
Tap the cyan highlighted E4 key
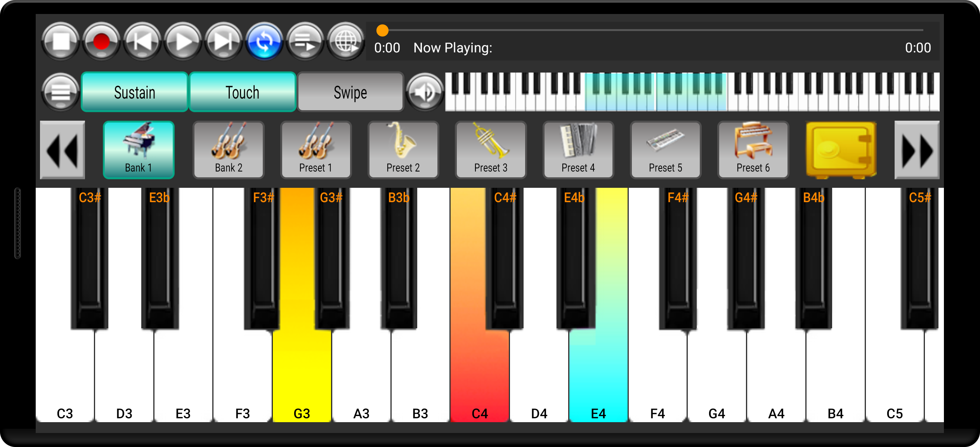pos(598,376)
